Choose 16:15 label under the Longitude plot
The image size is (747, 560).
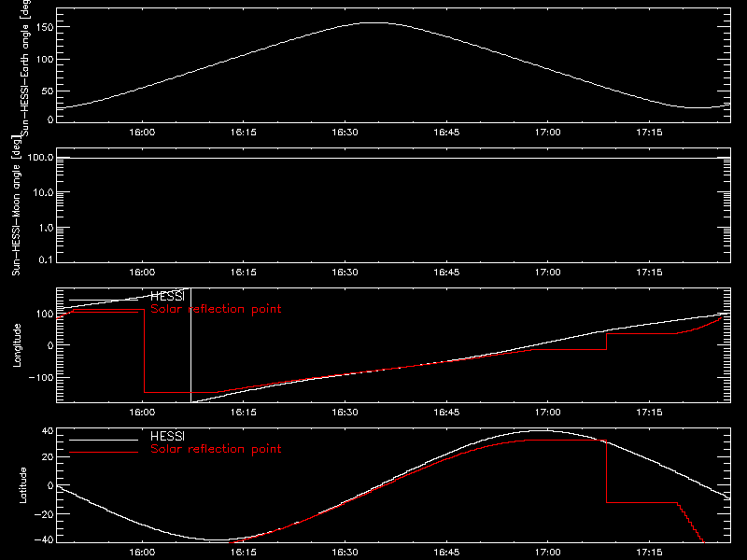coord(244,412)
